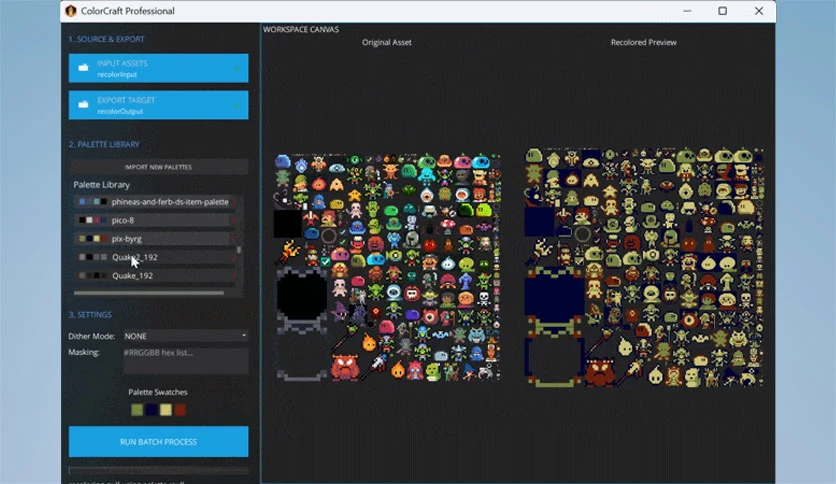Click the batch progress bar

pos(158,470)
